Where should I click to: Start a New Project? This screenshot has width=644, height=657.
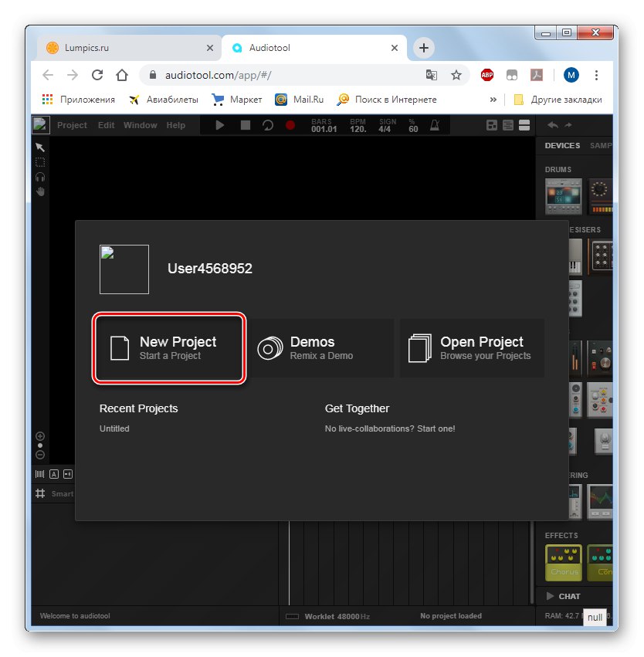click(169, 347)
